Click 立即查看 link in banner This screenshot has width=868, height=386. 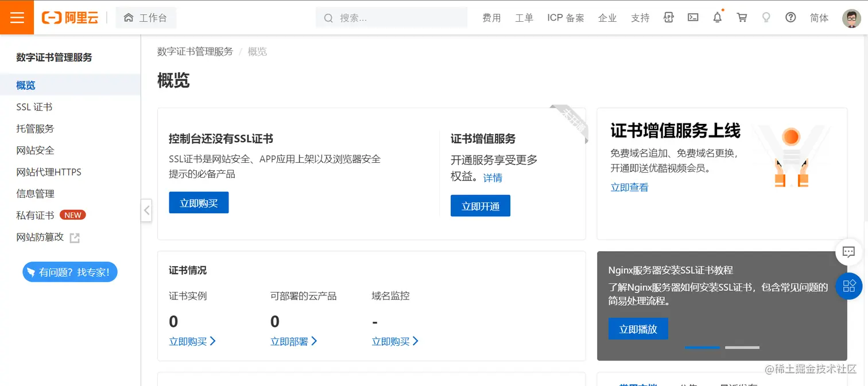pyautogui.click(x=630, y=187)
